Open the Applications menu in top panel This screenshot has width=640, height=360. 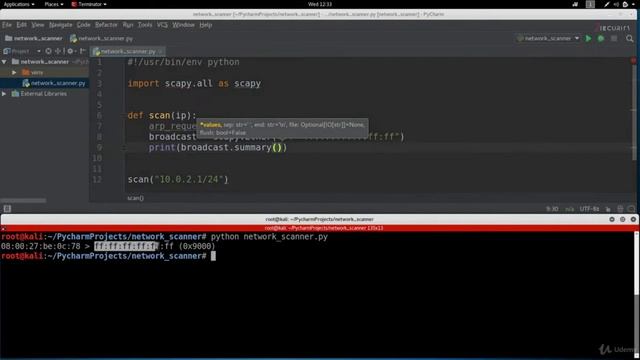(x=19, y=4)
